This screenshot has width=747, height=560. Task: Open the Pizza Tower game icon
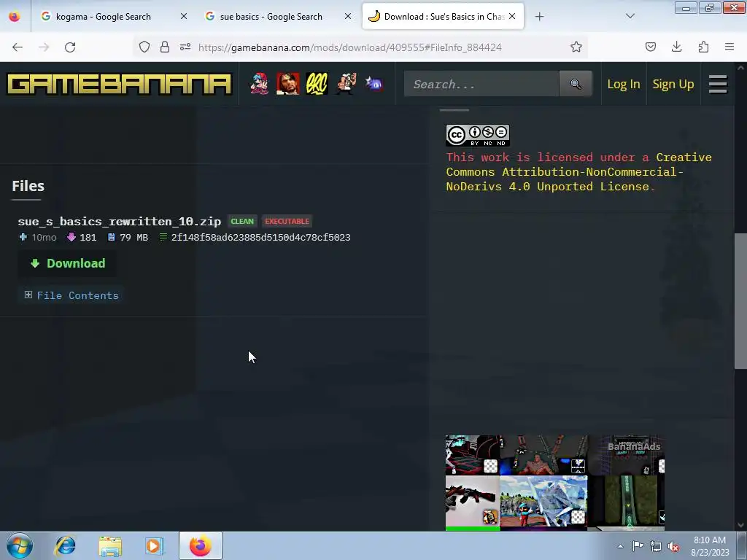click(x=346, y=84)
